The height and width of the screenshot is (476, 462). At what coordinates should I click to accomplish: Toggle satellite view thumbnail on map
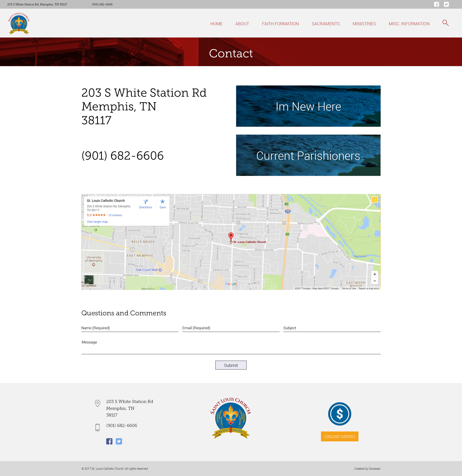click(89, 280)
